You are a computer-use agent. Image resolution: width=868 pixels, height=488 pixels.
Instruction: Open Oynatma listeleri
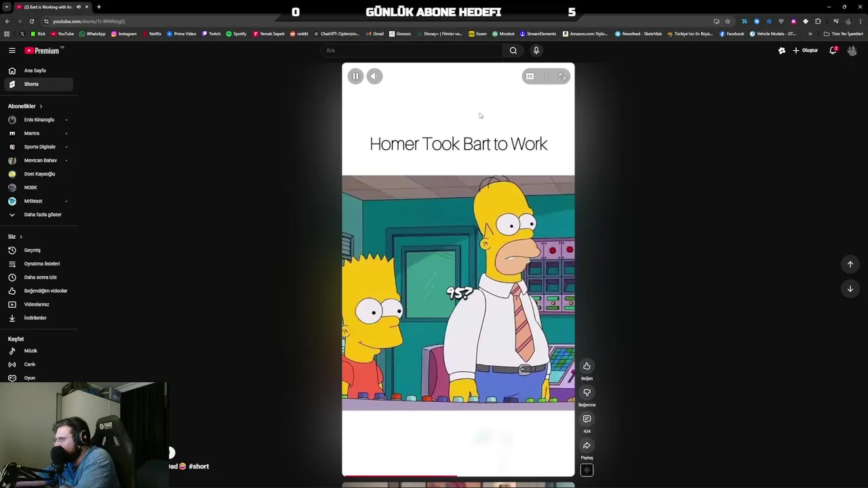tap(37, 264)
